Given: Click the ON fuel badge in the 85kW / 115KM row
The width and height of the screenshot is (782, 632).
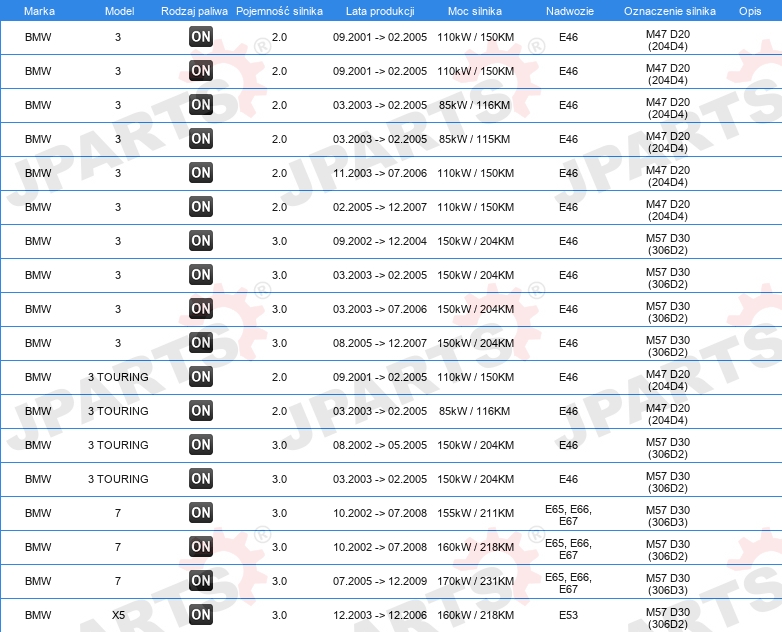Looking at the screenshot, I should pyautogui.click(x=201, y=139).
